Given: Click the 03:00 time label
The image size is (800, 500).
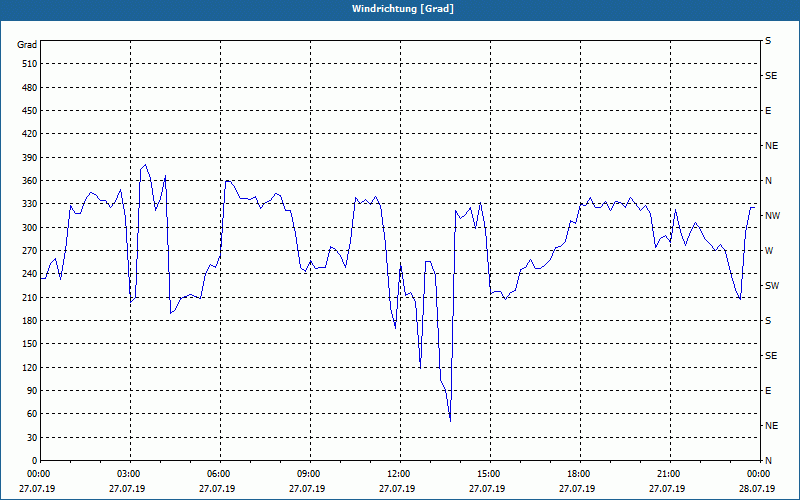Looking at the screenshot, I should 129,474.
